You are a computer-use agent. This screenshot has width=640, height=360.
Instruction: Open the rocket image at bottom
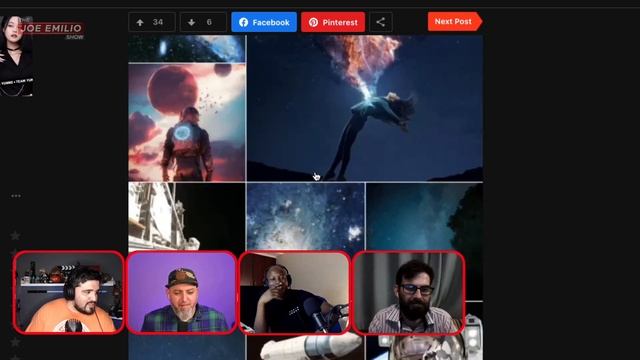tap(306, 347)
